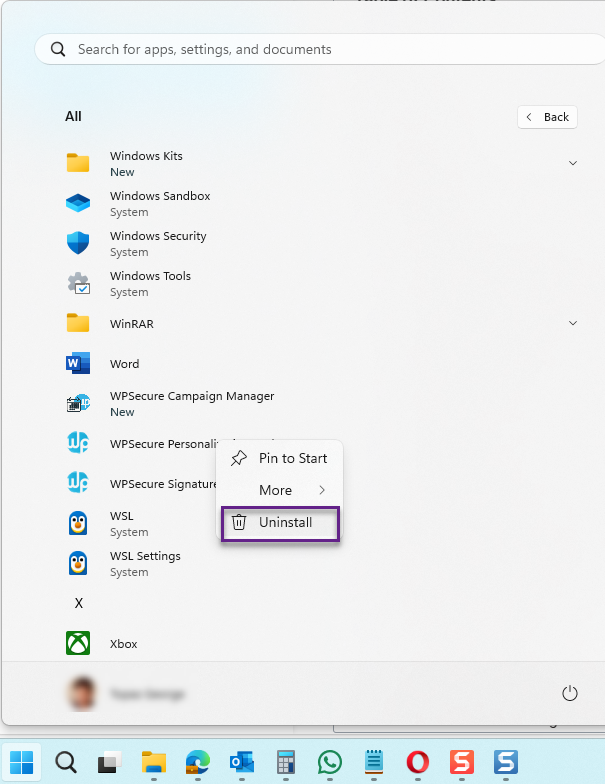This screenshot has height=784, width=605.
Task: Open the Windows Start button on taskbar
Action: click(22, 762)
